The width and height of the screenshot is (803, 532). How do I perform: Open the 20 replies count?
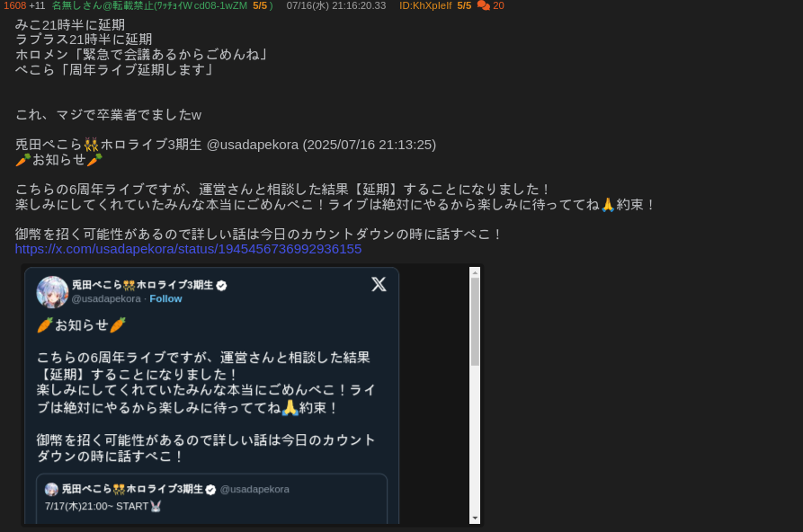498,5
